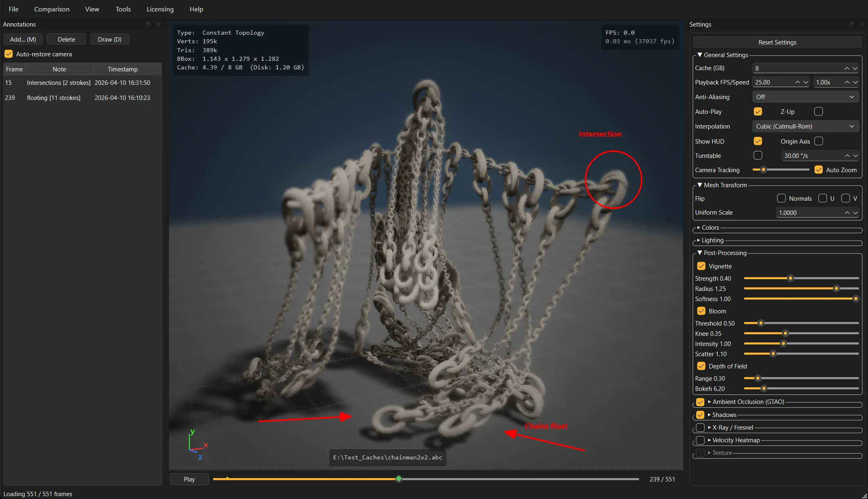Click Reset Settings button
Viewport: 868px width, 499px height.
click(x=777, y=42)
